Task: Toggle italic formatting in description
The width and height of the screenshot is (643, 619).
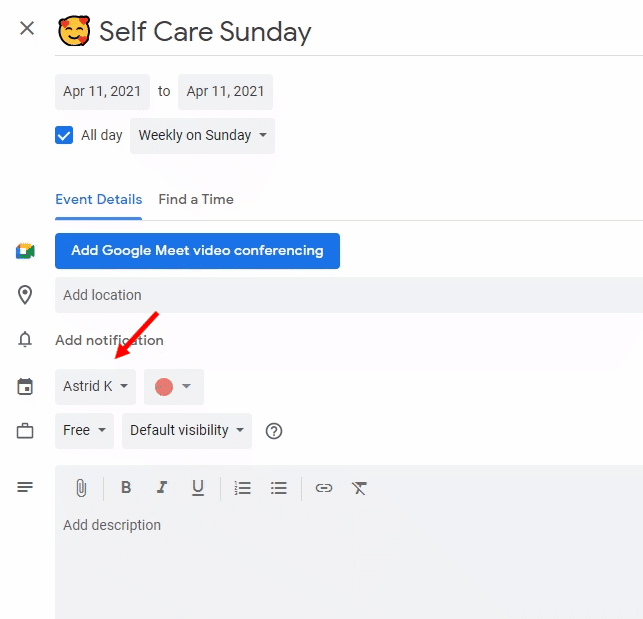Action: (162, 487)
